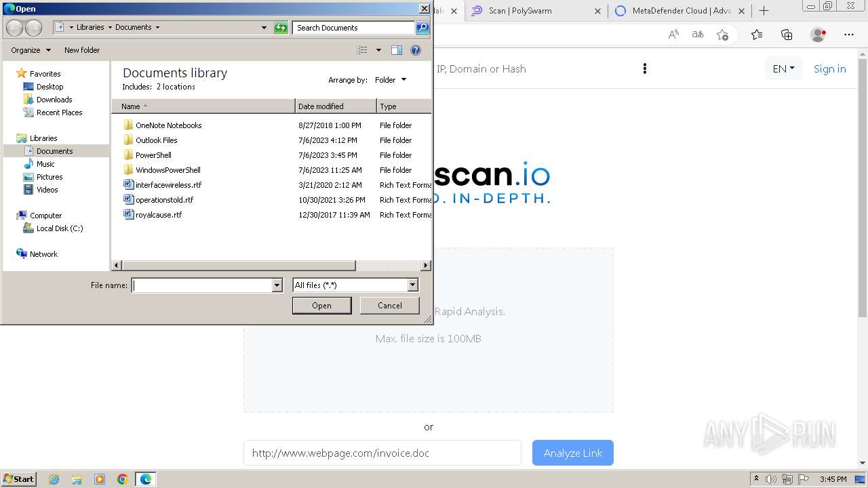868x488 pixels.
Task: Open the EN language dropdown on webpage
Action: (x=783, y=68)
